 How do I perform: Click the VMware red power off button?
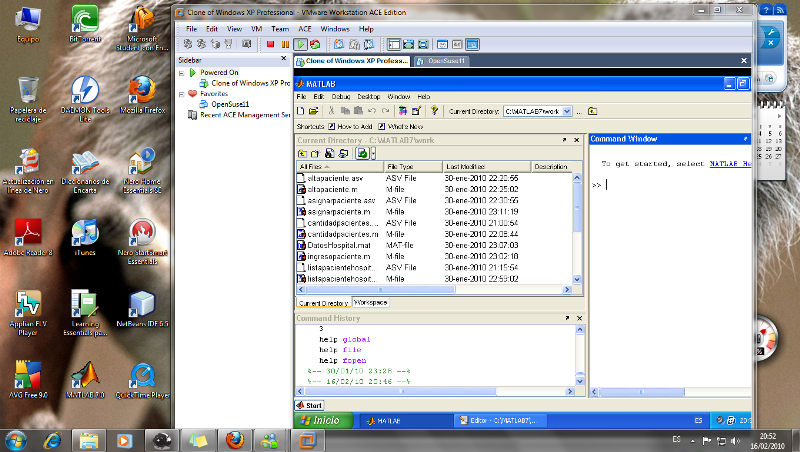pyautogui.click(x=270, y=44)
